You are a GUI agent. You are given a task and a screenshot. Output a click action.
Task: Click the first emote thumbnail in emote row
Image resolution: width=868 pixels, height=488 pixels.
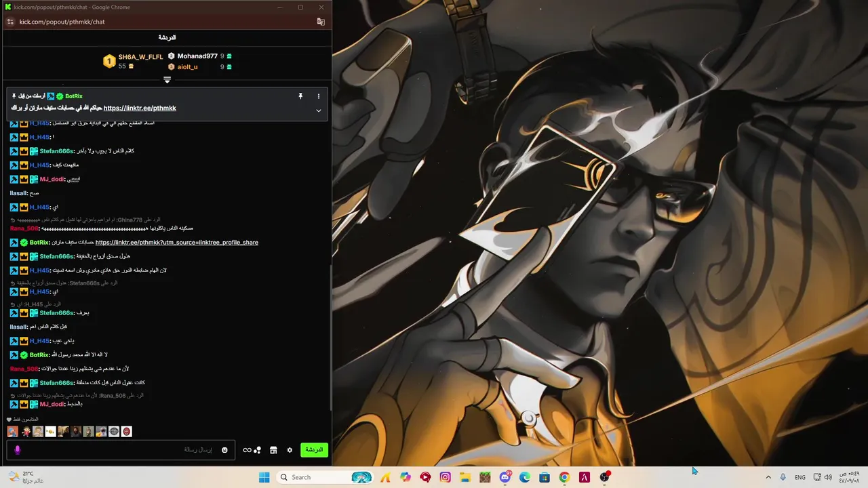coord(12,431)
